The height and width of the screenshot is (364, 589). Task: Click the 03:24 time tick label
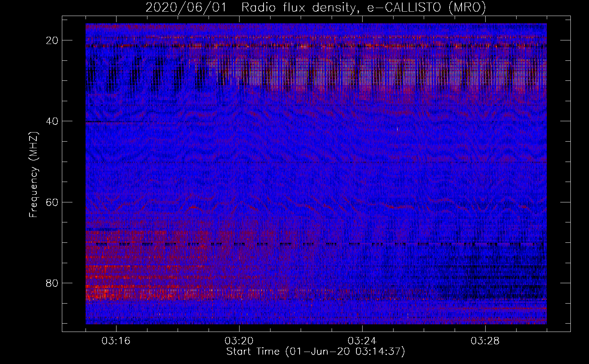(x=362, y=341)
